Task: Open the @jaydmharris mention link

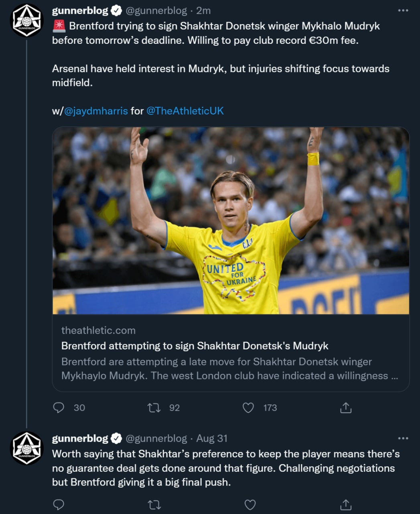Action: pos(96,111)
